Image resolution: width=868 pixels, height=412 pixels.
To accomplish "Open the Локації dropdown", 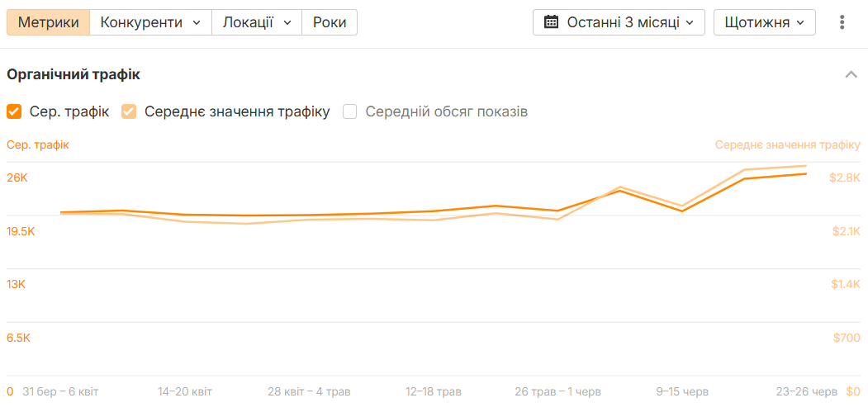I will 257,22.
